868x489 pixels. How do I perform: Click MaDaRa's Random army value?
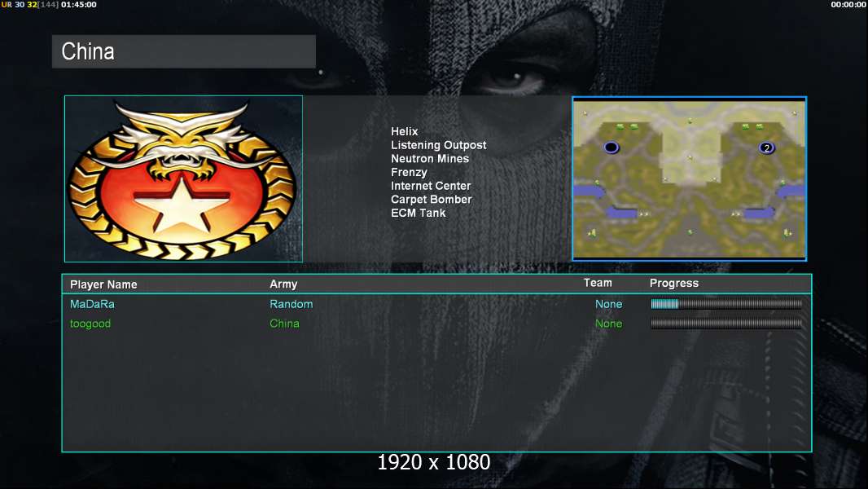pyautogui.click(x=292, y=304)
